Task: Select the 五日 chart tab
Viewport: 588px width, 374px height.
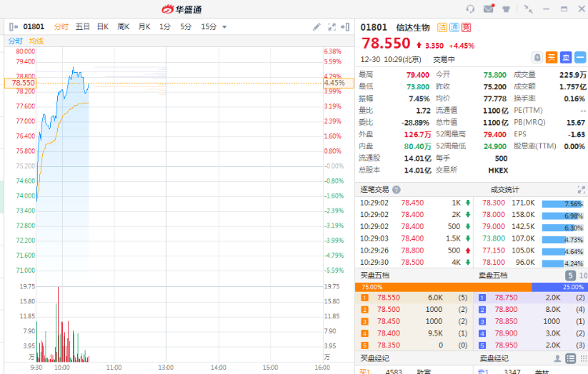Action: point(82,27)
